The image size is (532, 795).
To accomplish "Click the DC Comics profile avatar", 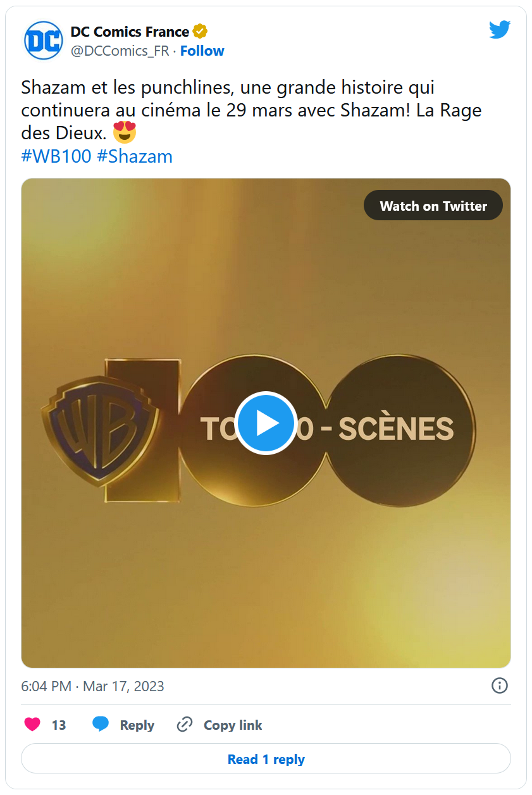I will click(44, 41).
